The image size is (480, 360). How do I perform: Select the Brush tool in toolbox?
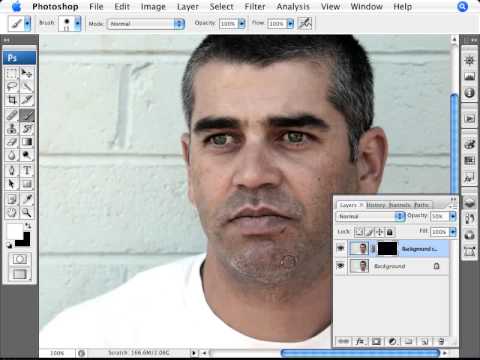tap(27, 115)
